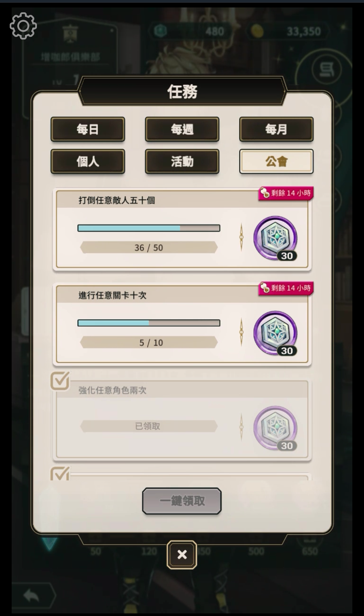Tap the reward badge for defeating 50 enemies
Image resolution: width=364 pixels, height=616 pixels.
pyautogui.click(x=275, y=238)
